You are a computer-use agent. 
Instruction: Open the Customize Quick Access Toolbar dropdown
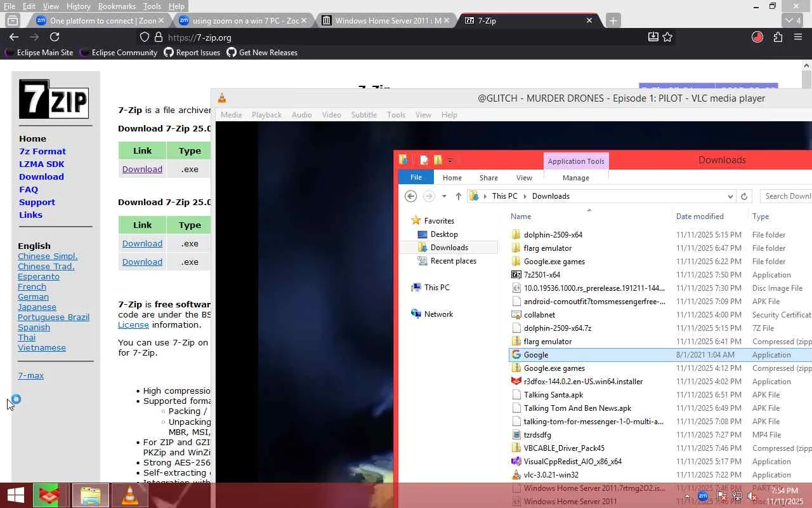click(x=450, y=160)
